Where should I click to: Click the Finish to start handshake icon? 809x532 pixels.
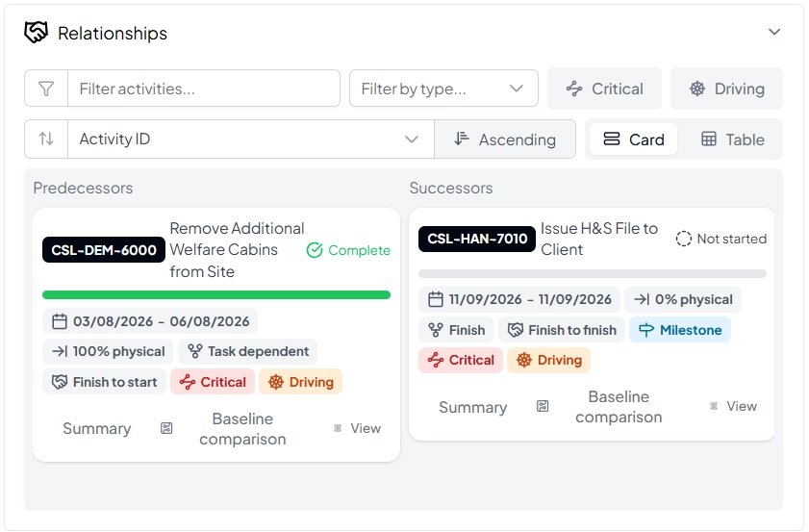pyautogui.click(x=60, y=382)
